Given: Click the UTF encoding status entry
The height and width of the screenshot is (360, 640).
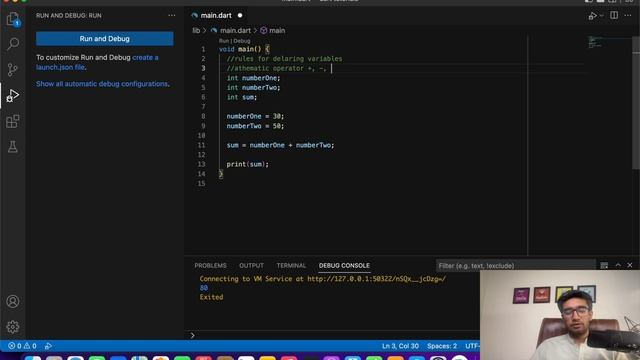Looking at the screenshot, I should click(x=472, y=346).
